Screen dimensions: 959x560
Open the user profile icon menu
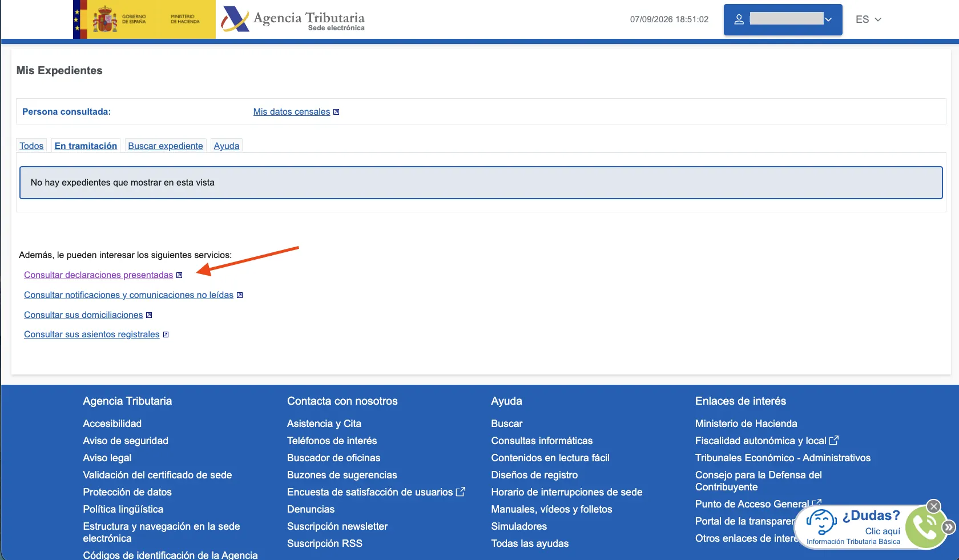[739, 19]
